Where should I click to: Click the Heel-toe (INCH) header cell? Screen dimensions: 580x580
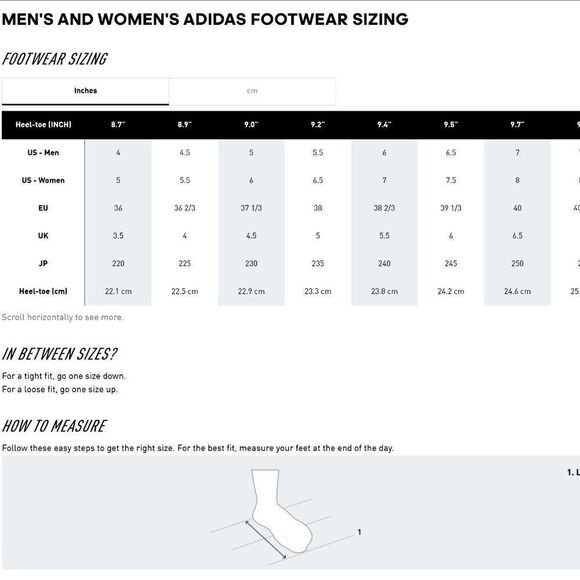pyautogui.click(x=43, y=125)
